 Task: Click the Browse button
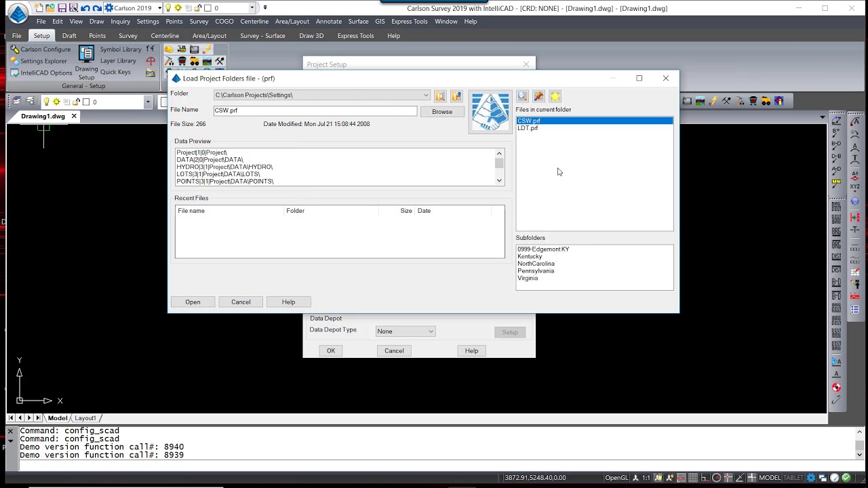442,112
